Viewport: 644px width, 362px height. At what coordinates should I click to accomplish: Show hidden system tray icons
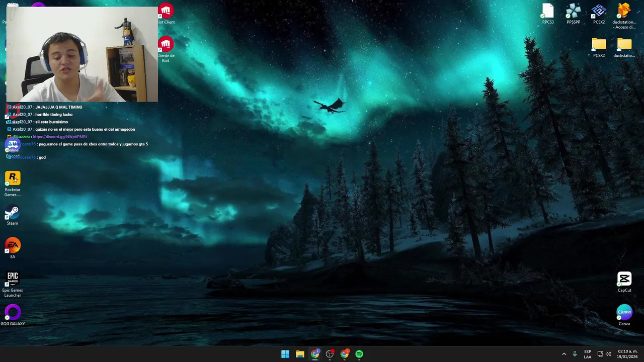pyautogui.click(x=564, y=354)
